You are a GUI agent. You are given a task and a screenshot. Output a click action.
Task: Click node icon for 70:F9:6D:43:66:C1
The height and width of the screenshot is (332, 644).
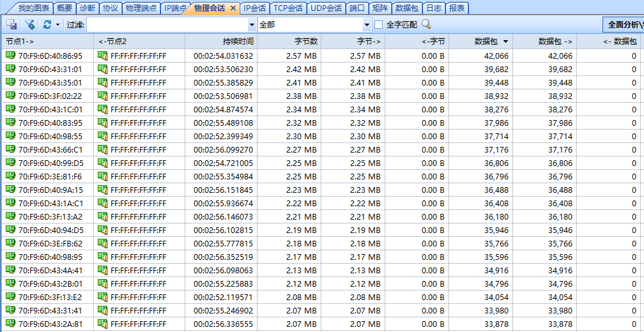(x=10, y=149)
